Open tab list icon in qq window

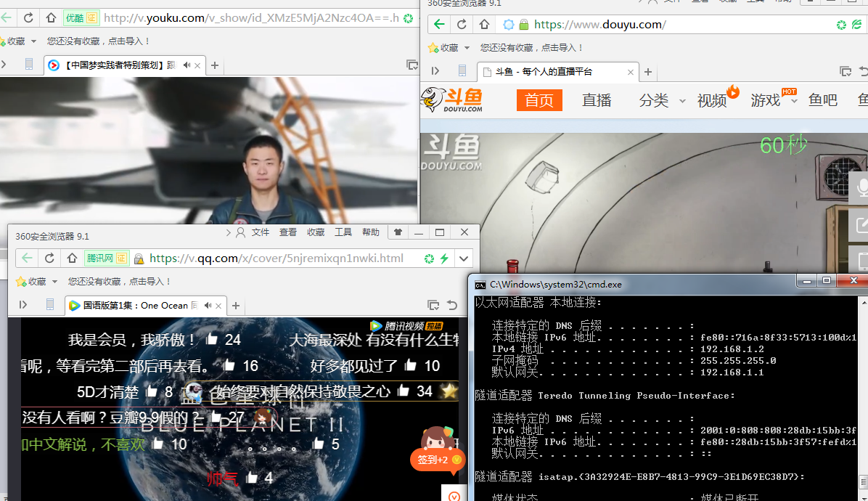[433, 305]
